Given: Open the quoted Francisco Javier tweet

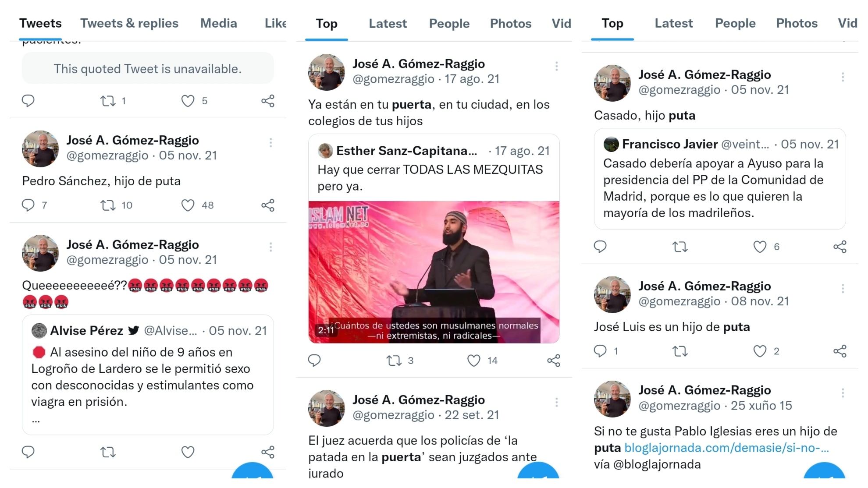Looking at the screenshot, I should 720,179.
